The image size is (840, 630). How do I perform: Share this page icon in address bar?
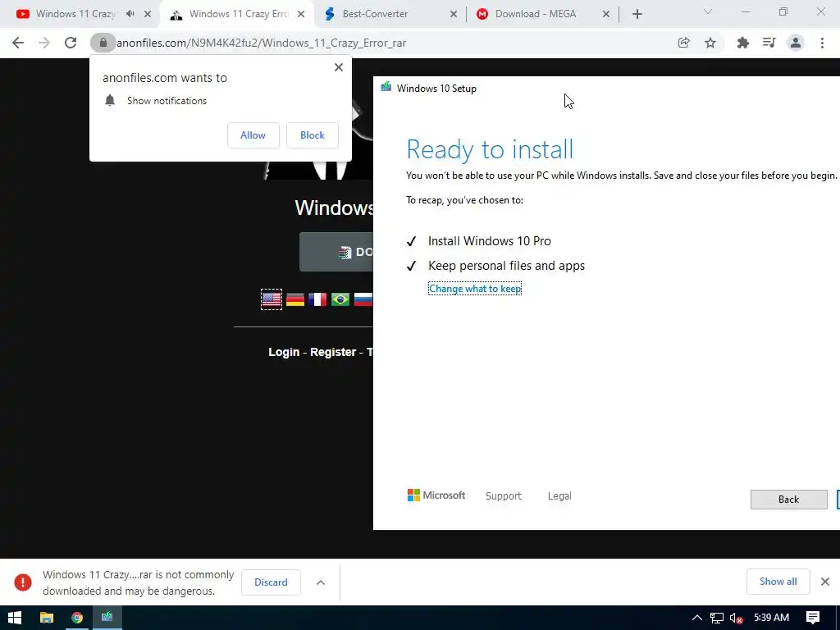[x=683, y=43]
